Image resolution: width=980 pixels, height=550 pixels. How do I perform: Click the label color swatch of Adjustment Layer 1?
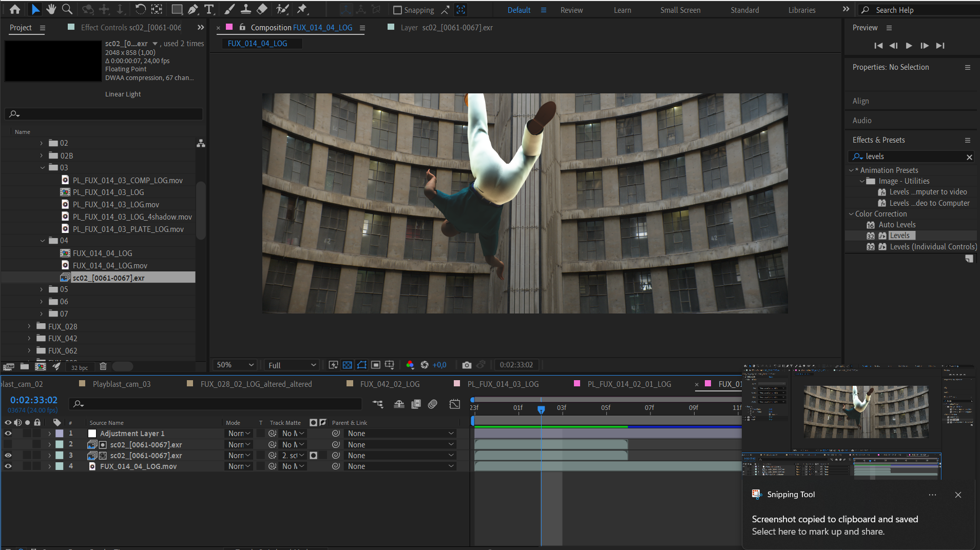[60, 434]
